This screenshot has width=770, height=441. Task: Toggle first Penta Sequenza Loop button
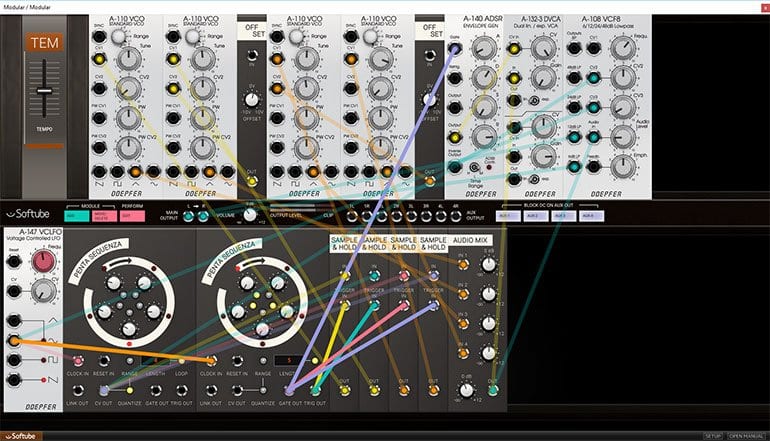pos(181,361)
